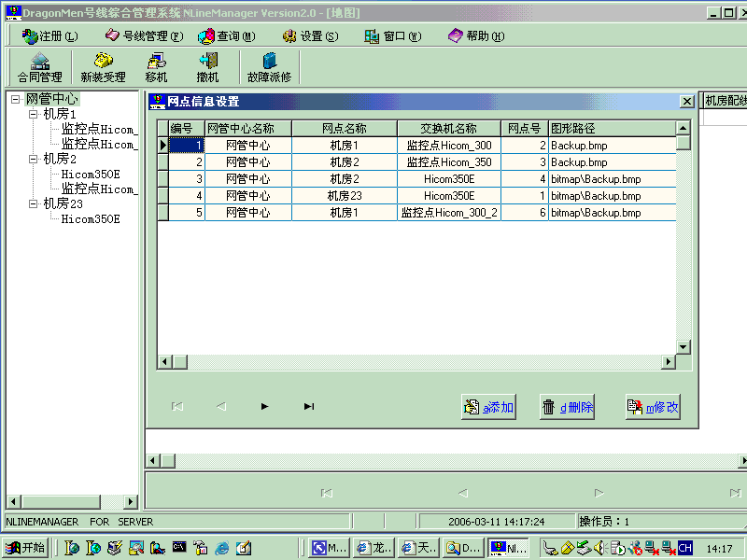The image size is (747, 560).
Task: Switch to the 天.. taskbar window
Action: click(417, 548)
